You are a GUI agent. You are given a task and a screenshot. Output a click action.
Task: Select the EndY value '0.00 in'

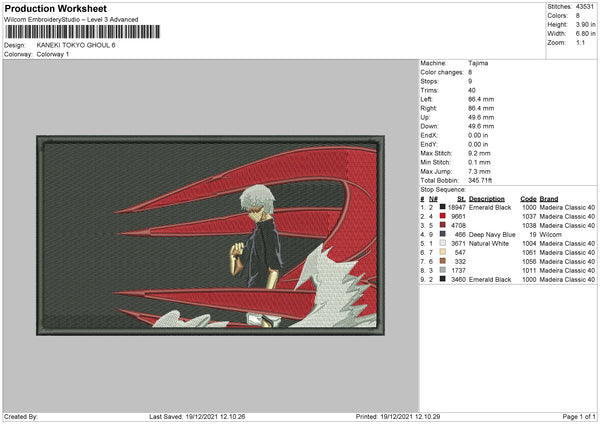click(478, 144)
